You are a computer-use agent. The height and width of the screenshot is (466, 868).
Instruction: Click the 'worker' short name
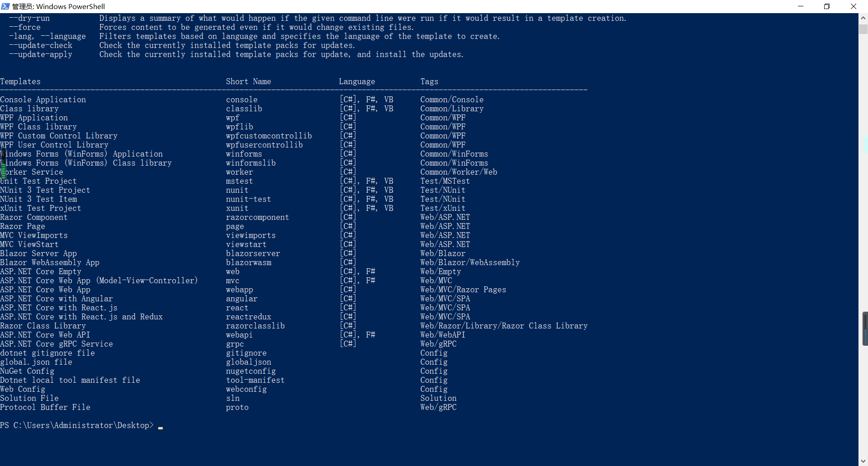(x=240, y=172)
